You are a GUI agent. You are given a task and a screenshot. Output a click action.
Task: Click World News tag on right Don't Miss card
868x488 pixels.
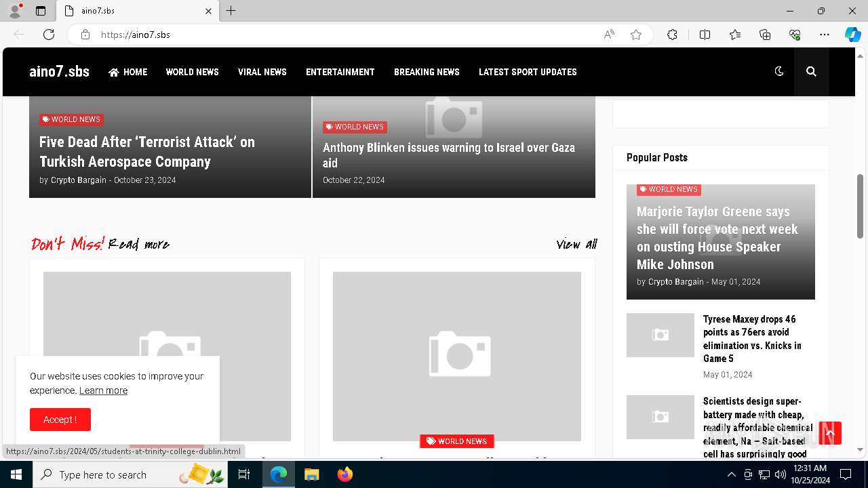click(x=457, y=441)
